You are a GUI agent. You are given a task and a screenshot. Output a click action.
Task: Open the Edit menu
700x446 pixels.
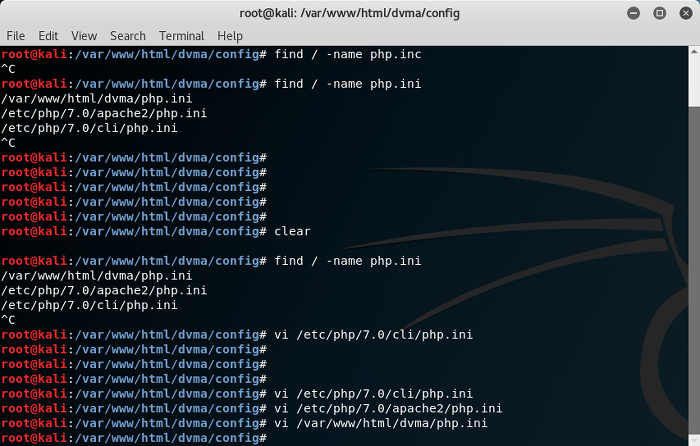click(x=48, y=36)
